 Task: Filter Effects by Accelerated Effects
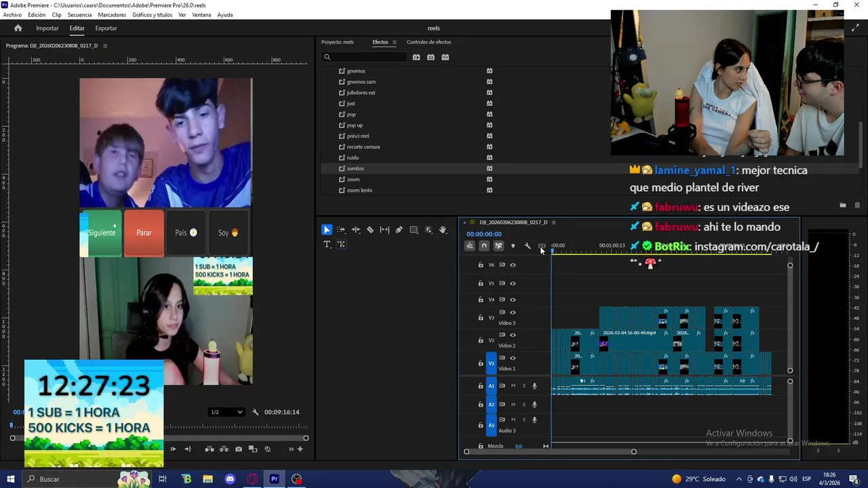pos(416,57)
